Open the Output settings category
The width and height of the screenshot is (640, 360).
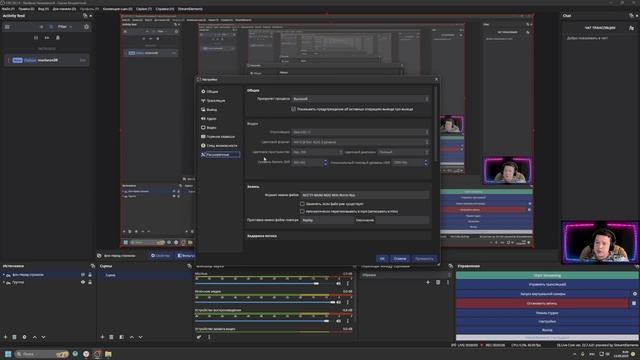(220, 109)
